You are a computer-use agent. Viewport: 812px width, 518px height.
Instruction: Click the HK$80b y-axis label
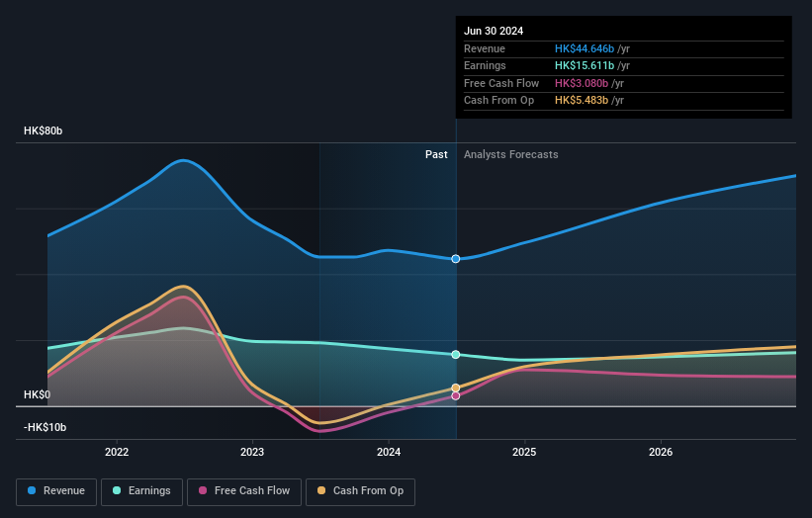pyautogui.click(x=43, y=130)
